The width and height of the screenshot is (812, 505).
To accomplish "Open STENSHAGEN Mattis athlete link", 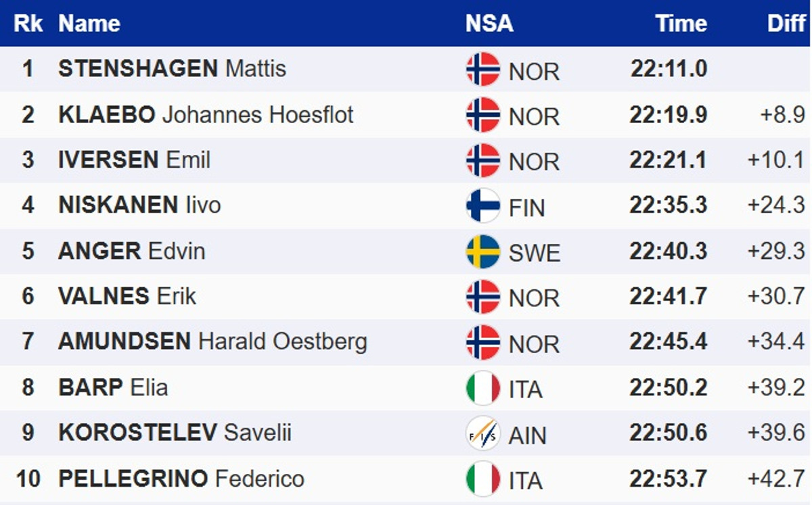I will pyautogui.click(x=172, y=69).
